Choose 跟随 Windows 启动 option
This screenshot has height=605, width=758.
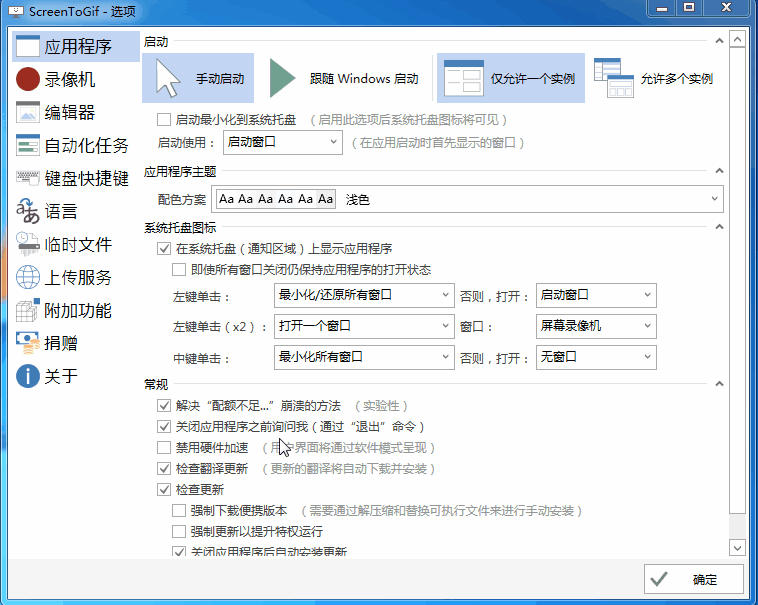click(344, 78)
